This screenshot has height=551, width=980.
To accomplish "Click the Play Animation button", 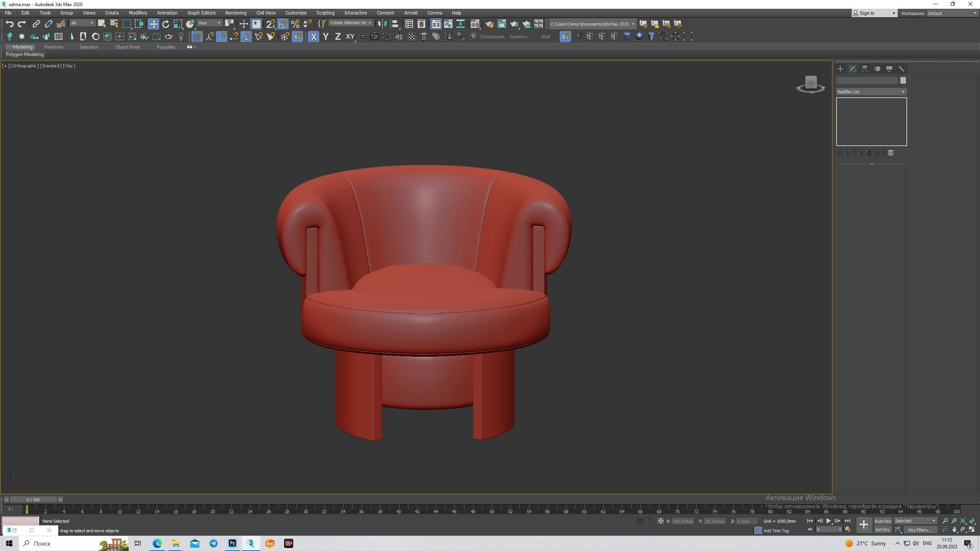I will click(828, 521).
